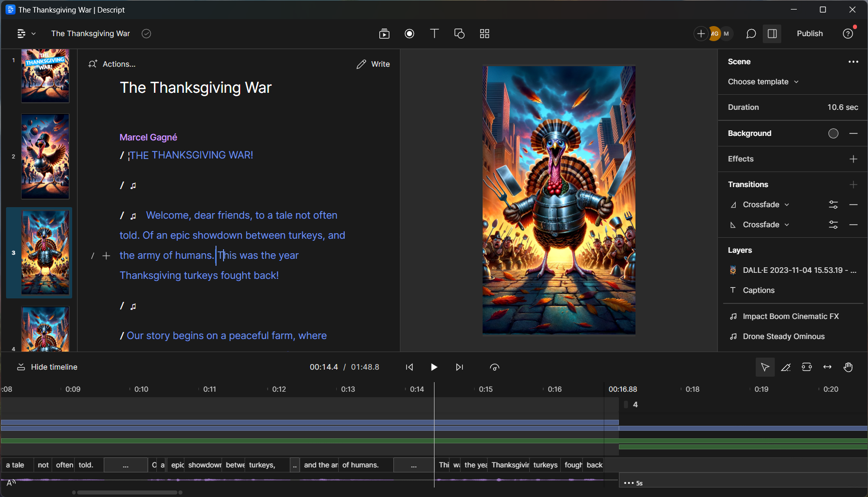868x497 pixels.
Task: Select the Blade tool in the timeline
Action: pos(786,367)
